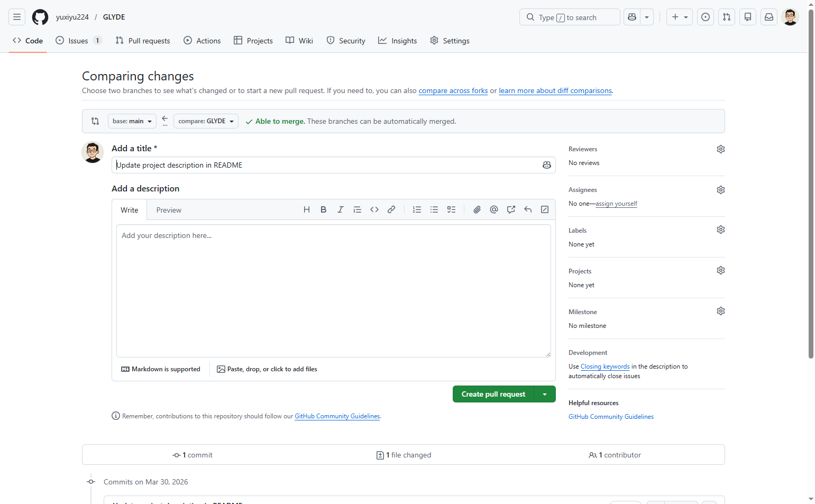Open Reviewers settings gear

click(x=721, y=149)
